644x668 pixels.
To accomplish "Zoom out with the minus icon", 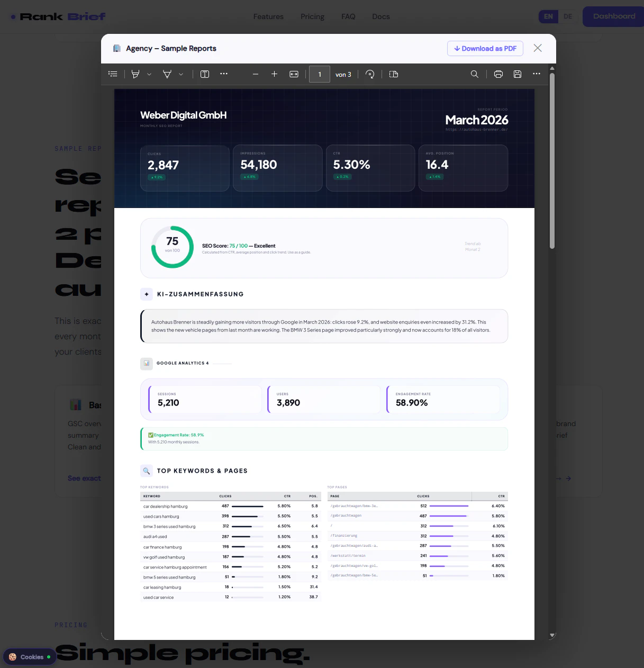I will tap(256, 75).
